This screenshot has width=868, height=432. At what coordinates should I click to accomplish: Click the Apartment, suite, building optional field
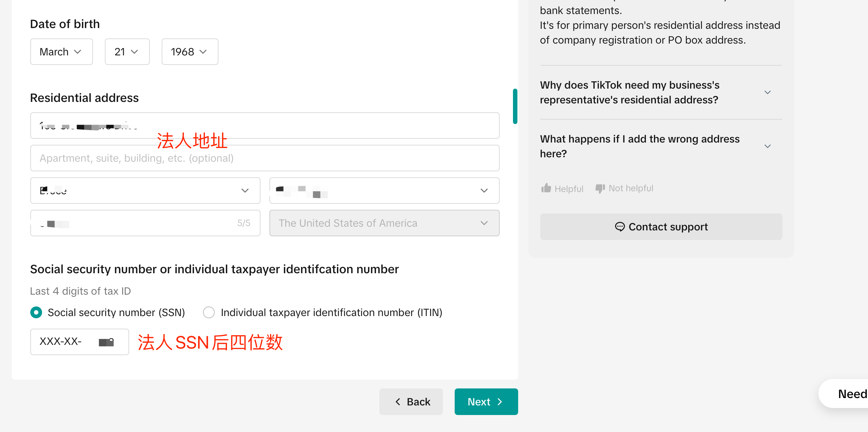(x=265, y=158)
